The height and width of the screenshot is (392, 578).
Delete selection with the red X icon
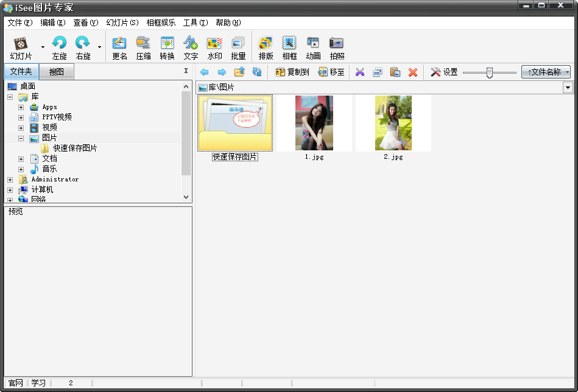click(413, 72)
